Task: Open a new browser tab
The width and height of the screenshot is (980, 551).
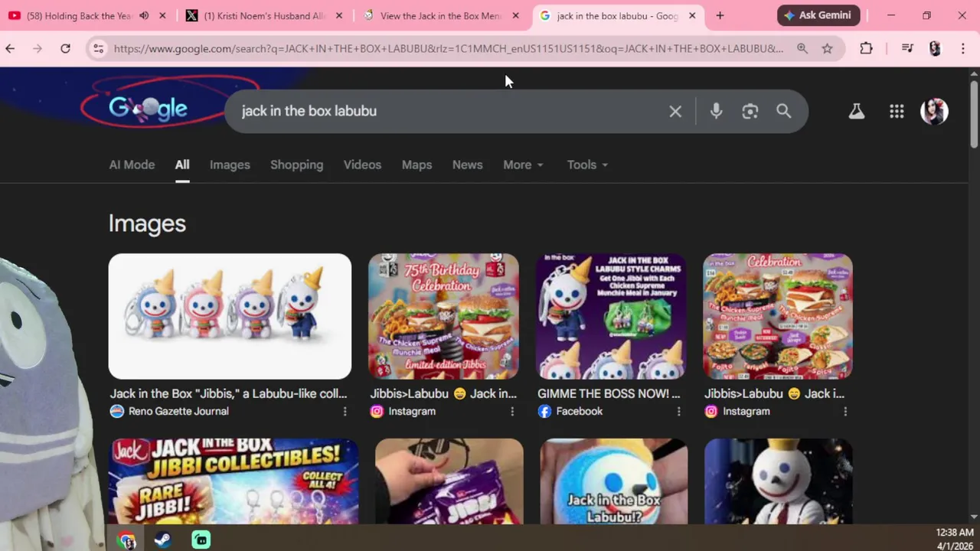Action: point(720,15)
